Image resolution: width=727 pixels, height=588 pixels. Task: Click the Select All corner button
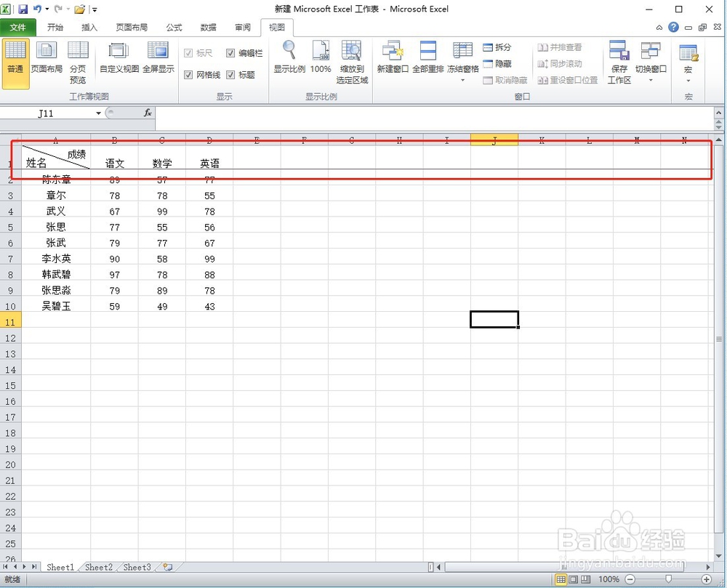[x=10, y=139]
